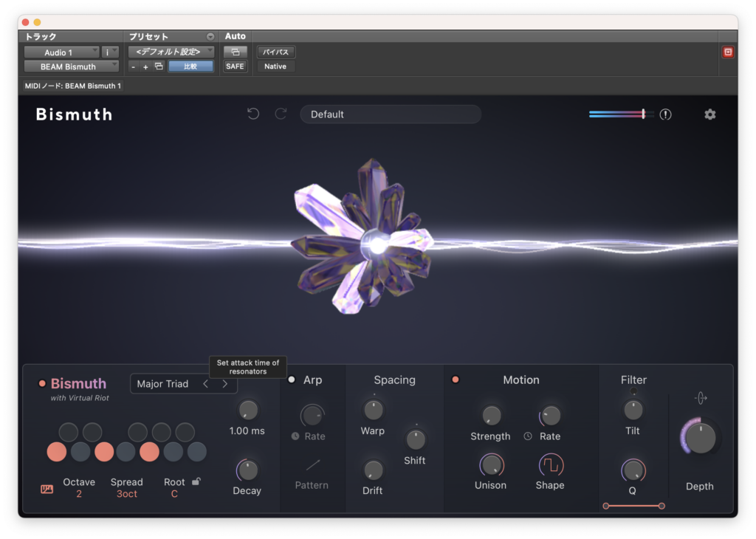Screen dimensions: 756x539
Task: Click the preset copy settings icon
Action: click(159, 66)
